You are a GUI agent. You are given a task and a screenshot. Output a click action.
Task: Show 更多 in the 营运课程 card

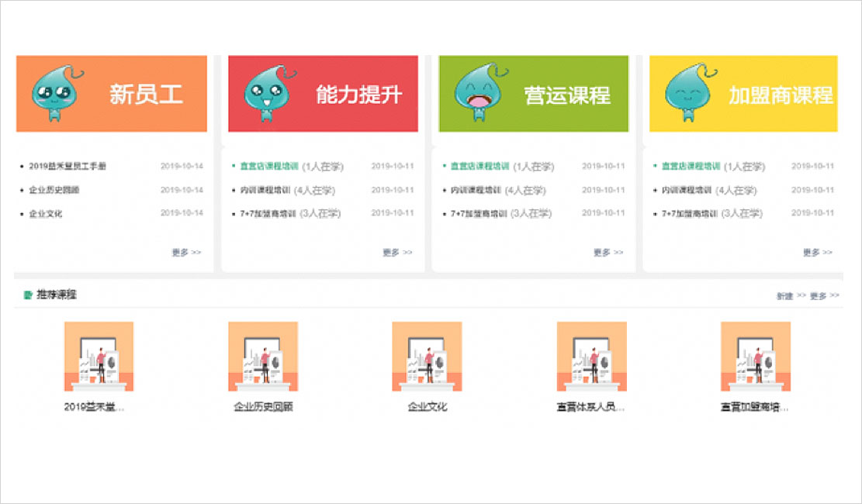pos(608,252)
